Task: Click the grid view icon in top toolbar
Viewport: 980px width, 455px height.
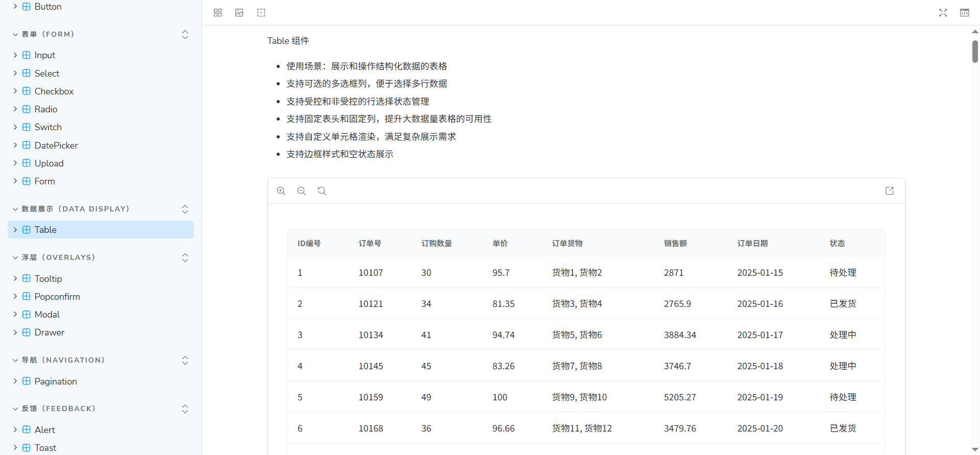Action: tap(218, 13)
